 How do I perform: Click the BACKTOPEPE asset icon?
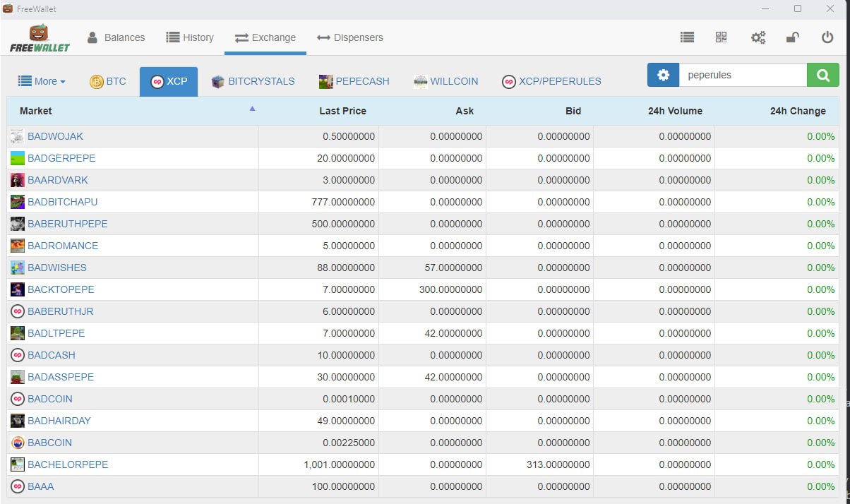tap(18, 289)
